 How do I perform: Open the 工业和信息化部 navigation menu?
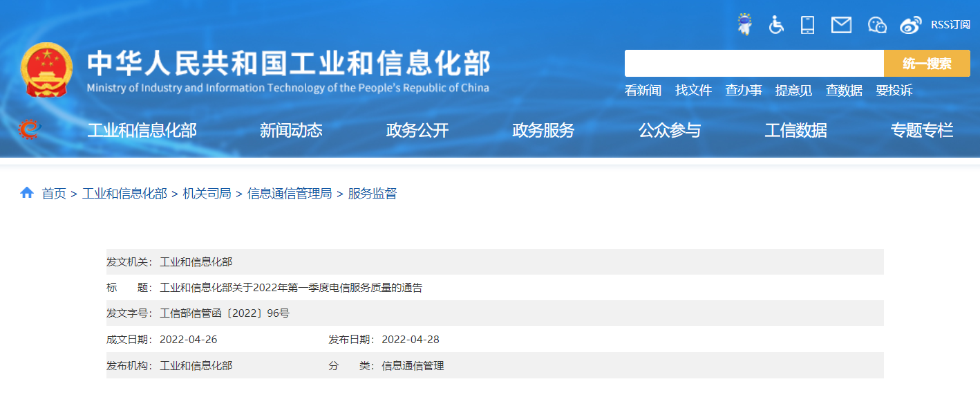(142, 130)
